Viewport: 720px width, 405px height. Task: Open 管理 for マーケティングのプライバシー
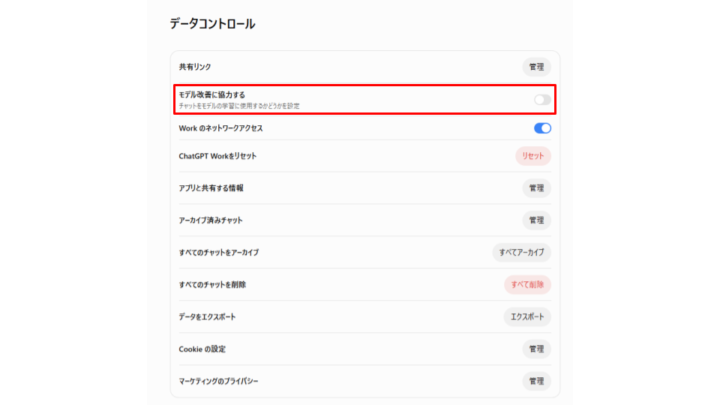[536, 381]
